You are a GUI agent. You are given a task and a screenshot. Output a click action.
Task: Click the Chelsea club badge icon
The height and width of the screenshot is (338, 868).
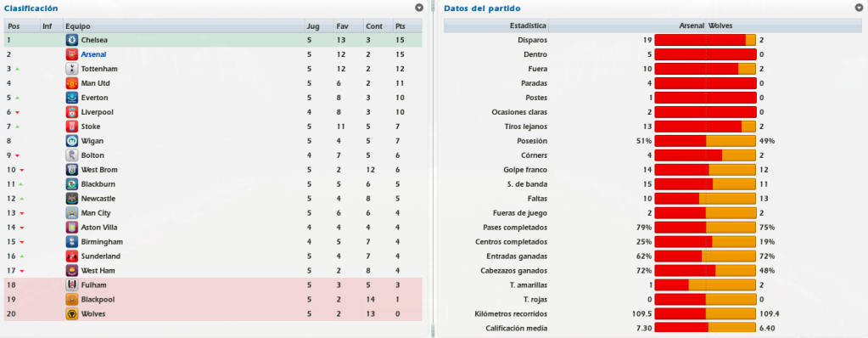(x=71, y=40)
